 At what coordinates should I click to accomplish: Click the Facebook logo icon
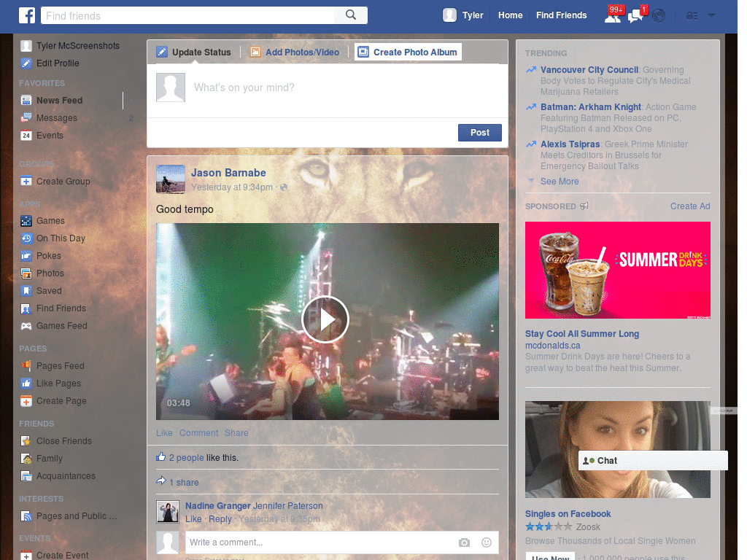27,15
